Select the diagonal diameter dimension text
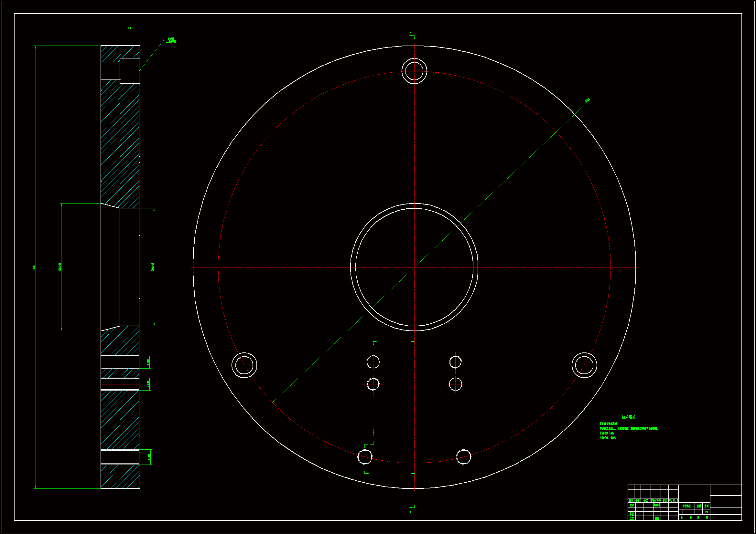 point(588,100)
